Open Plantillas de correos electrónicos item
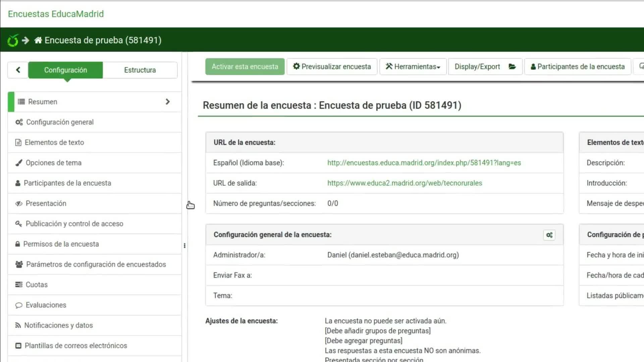The width and height of the screenshot is (644, 362). tap(75, 346)
